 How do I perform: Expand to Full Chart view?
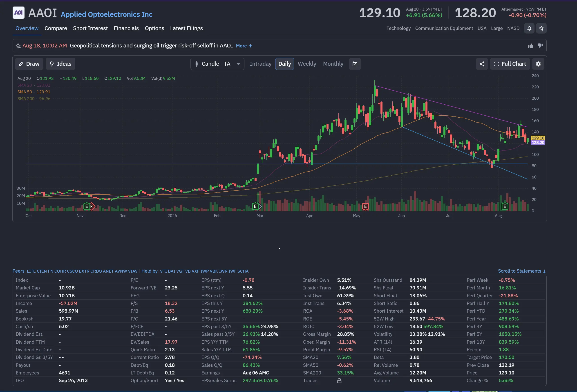510,64
